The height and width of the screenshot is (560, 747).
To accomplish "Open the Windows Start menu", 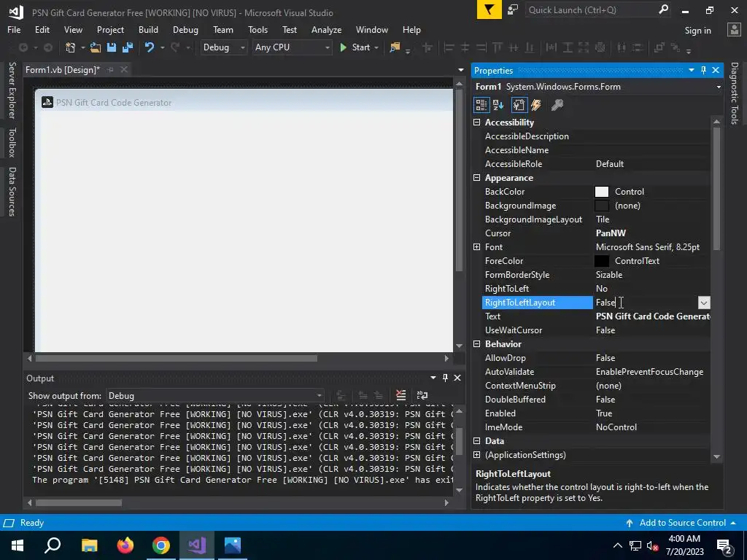I will 18,545.
